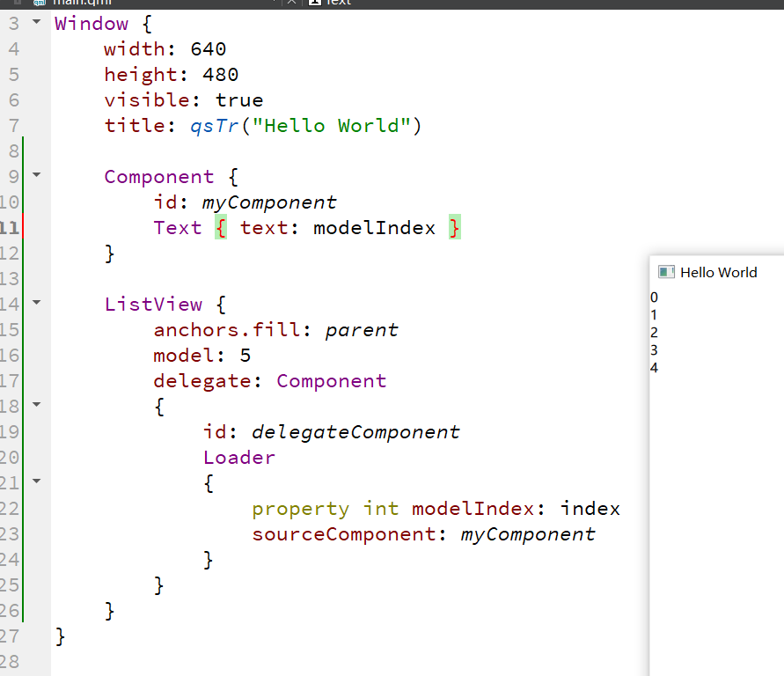Viewport: 784px width, 676px height.
Task: Click the Hello World window title
Action: tap(719, 273)
